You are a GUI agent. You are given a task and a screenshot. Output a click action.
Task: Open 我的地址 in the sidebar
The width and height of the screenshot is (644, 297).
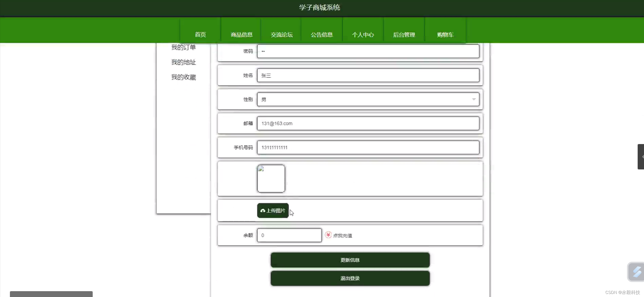point(183,62)
